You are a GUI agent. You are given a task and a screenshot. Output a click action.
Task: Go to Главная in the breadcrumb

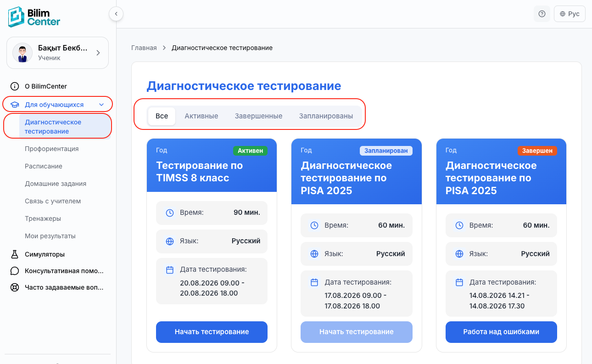(144, 48)
